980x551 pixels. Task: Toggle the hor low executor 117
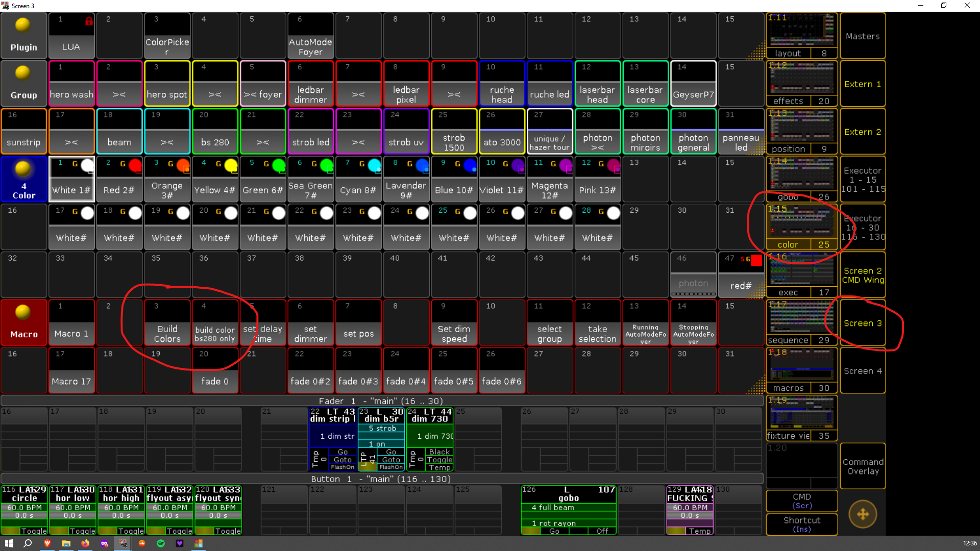pos(82,531)
